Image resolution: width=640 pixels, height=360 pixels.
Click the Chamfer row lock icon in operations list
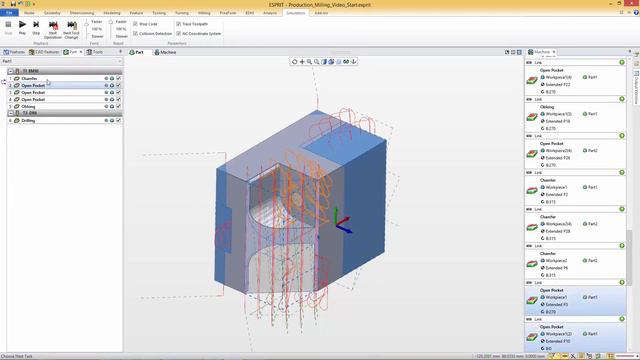pyautogui.click(x=112, y=78)
